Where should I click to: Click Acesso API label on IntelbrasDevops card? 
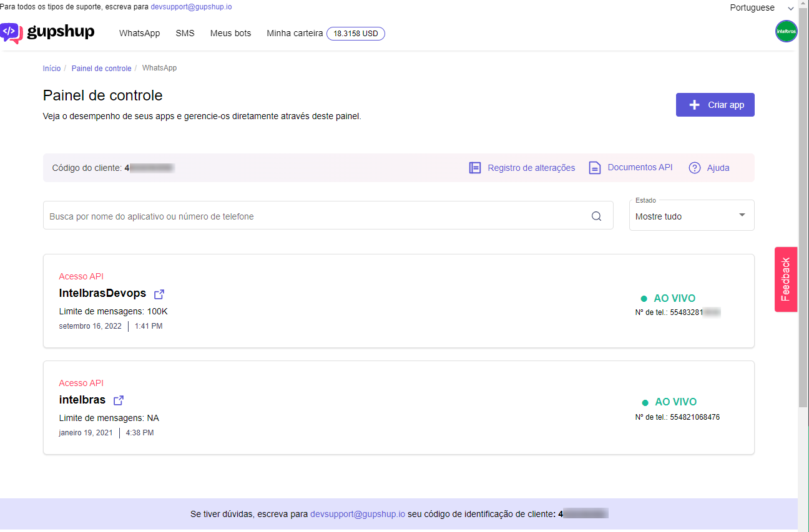(x=81, y=276)
